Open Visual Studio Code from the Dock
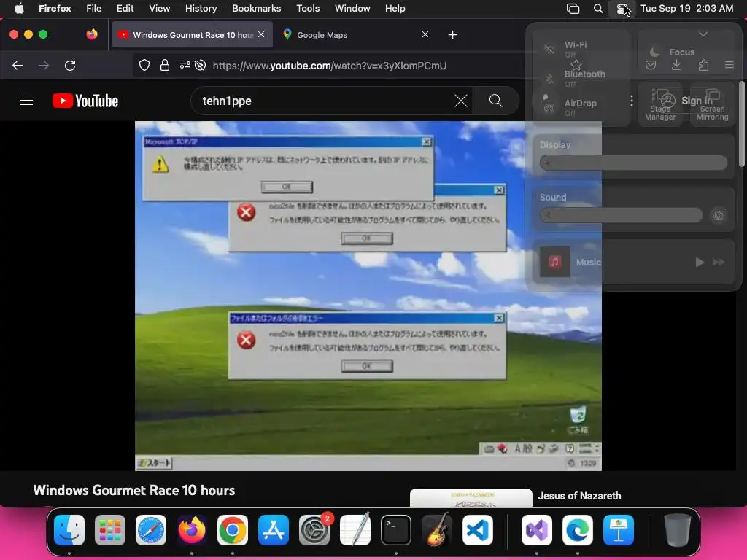This screenshot has height=560, width=747. (477, 530)
